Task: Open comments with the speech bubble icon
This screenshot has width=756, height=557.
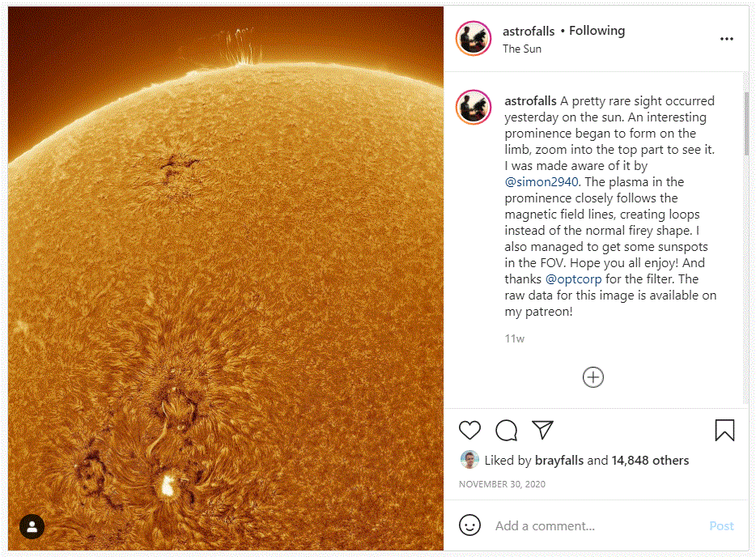Action: point(506,430)
